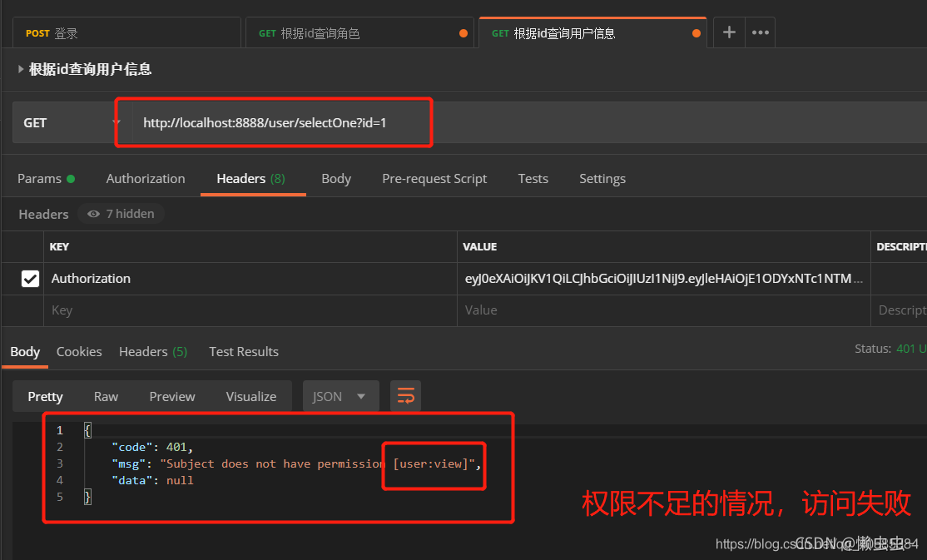Click the empty Key placeholder field
Viewport: 927px width, 560px height.
[x=250, y=310]
